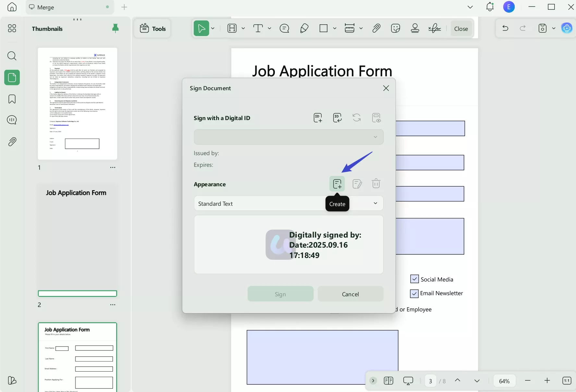This screenshot has width=576, height=392.
Task: Select the Fill & Sign signature tool
Action: pos(434,28)
